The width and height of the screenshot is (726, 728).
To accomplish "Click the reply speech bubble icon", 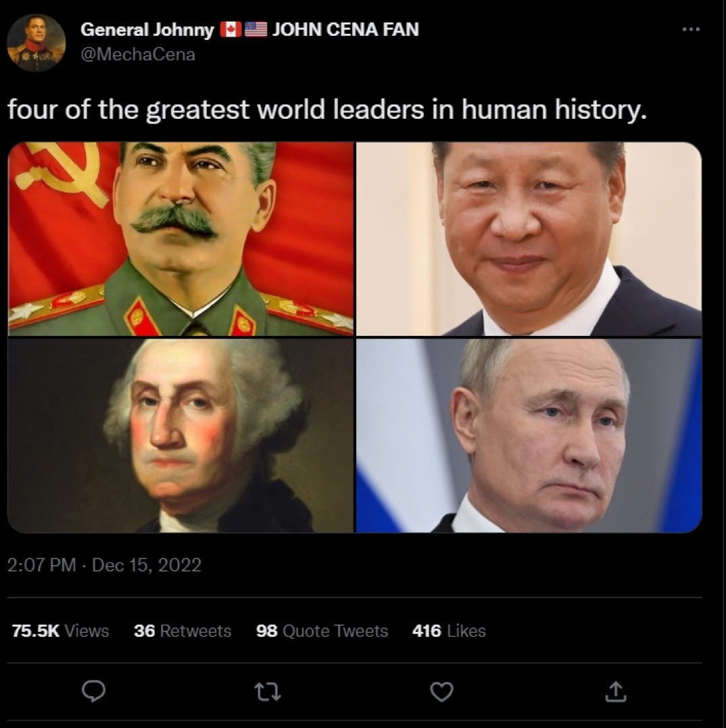I will click(x=93, y=691).
